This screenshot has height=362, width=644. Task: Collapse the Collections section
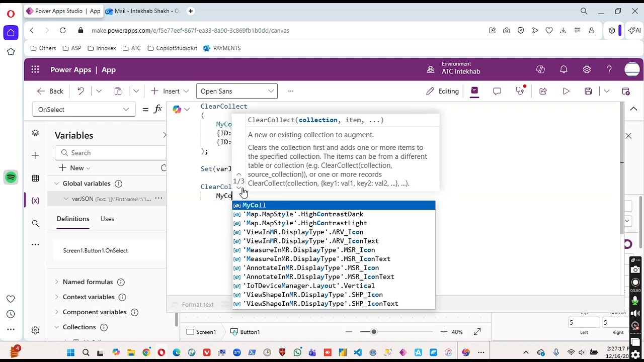(57, 327)
